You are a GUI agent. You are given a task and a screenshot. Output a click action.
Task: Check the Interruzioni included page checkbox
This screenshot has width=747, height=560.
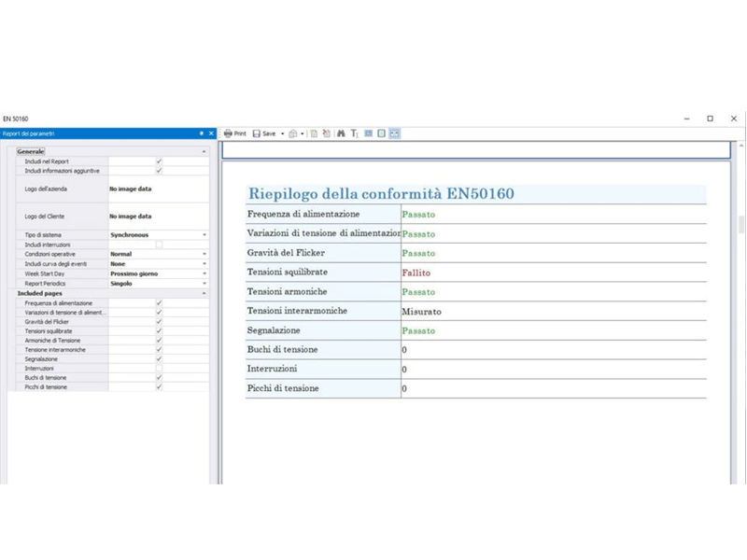coord(159,369)
